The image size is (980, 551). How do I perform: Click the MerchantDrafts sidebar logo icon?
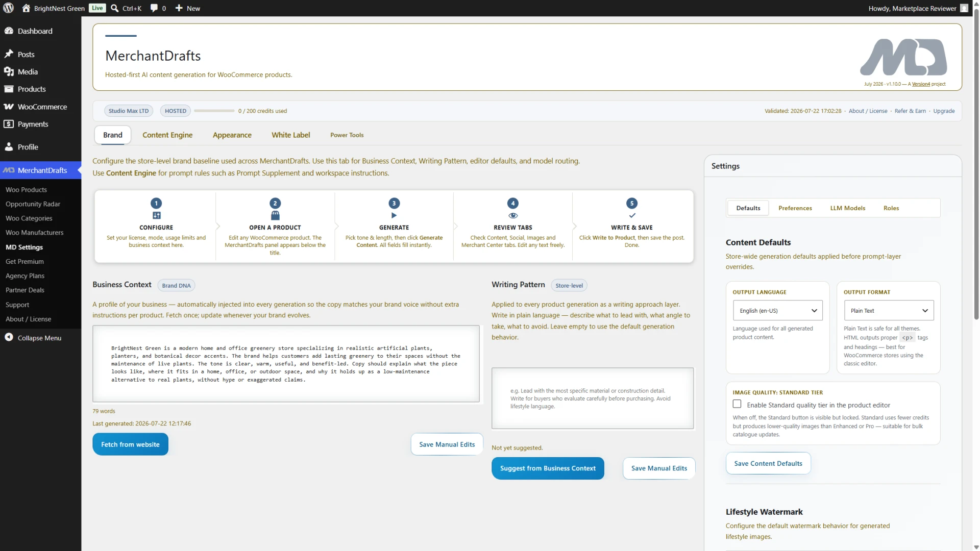point(9,170)
